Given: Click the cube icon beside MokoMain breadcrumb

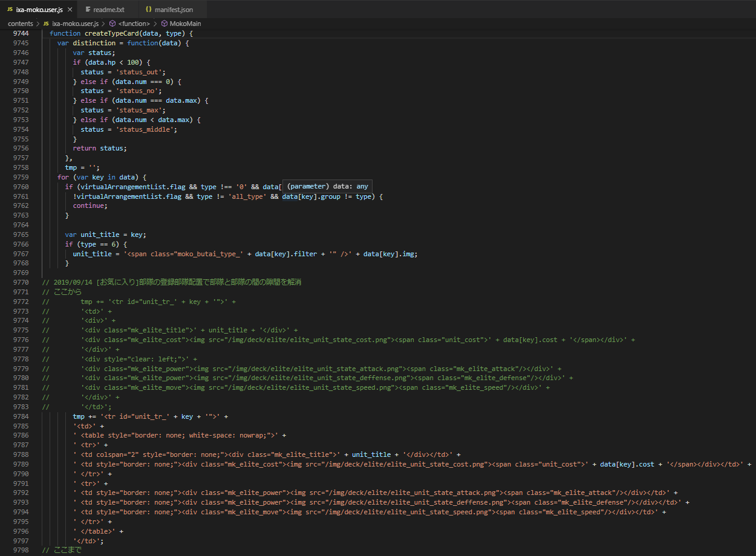Looking at the screenshot, I should [x=164, y=24].
